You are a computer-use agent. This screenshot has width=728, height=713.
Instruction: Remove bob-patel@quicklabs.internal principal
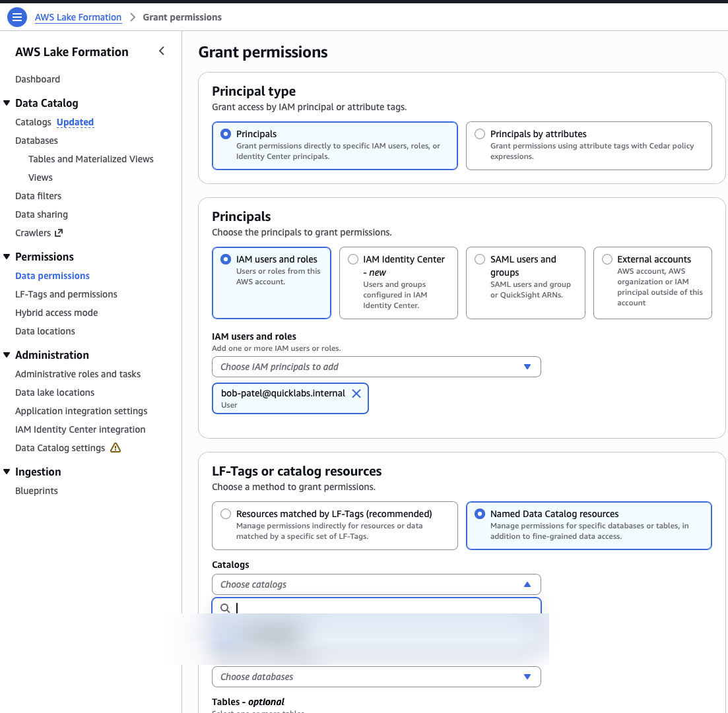pyautogui.click(x=356, y=393)
